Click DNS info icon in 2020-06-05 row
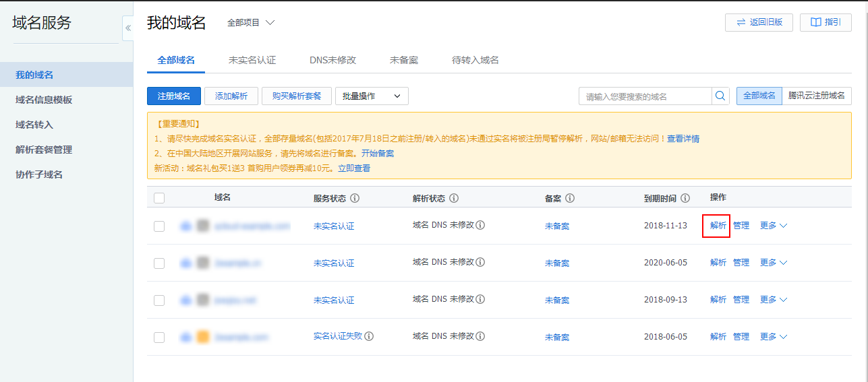868x382 pixels. (481, 262)
